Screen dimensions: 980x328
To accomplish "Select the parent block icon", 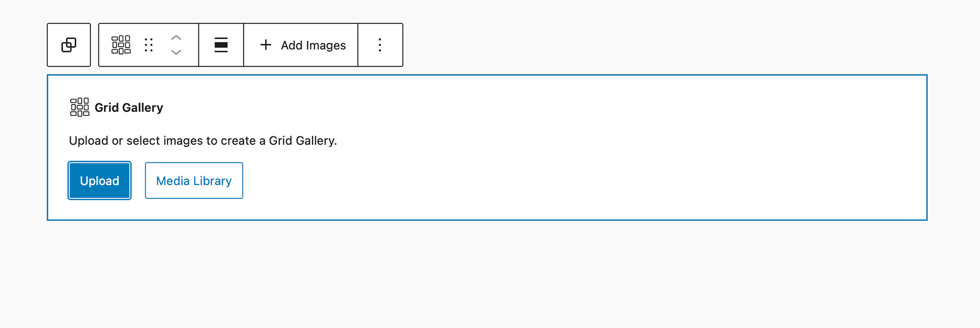I will [69, 45].
